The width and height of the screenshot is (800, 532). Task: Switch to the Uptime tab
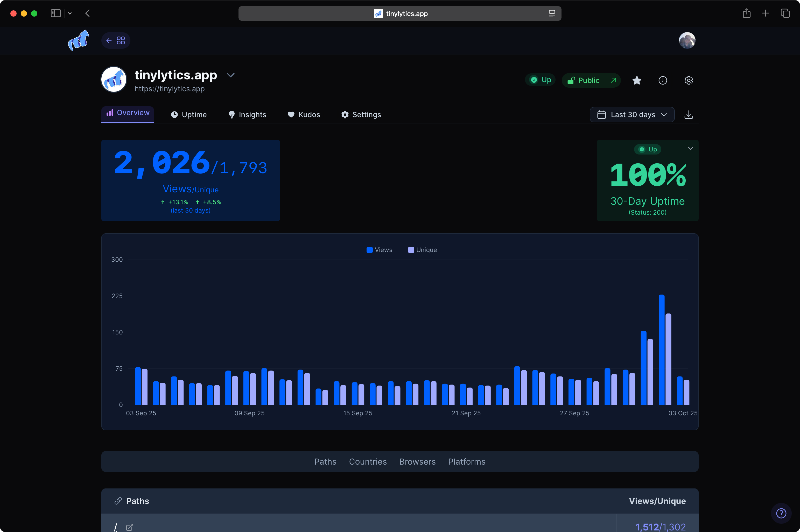coord(189,115)
